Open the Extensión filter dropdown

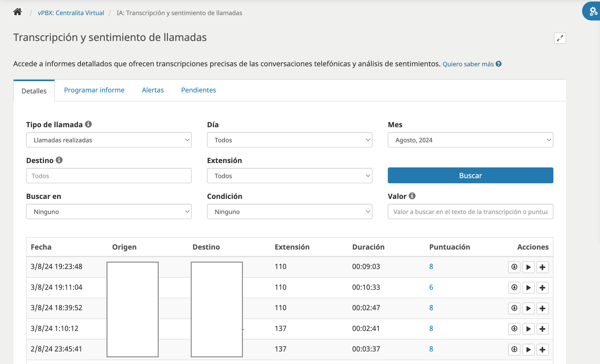pos(290,176)
